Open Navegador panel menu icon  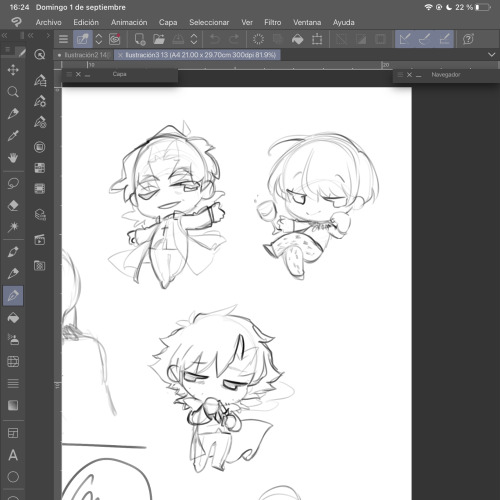401,75
